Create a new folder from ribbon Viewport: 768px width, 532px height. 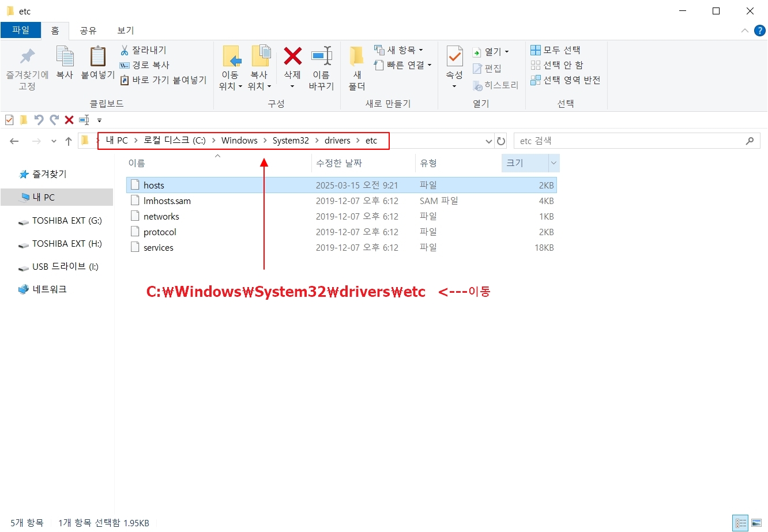(x=357, y=58)
